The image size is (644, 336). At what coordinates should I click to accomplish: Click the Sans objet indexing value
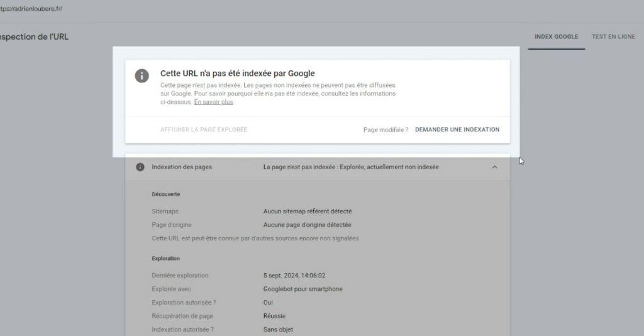[278, 329]
